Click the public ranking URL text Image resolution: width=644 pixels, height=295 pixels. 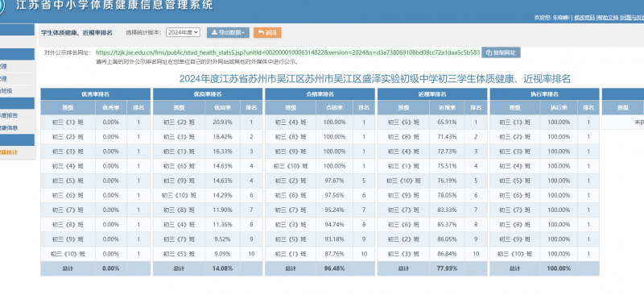tap(287, 52)
